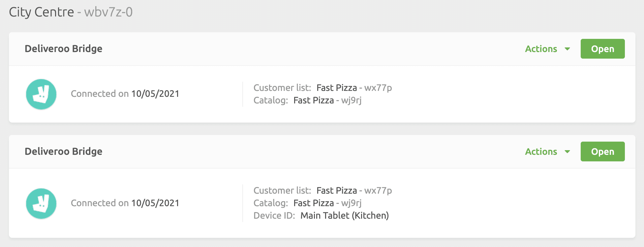The width and height of the screenshot is (644, 247).
Task: Click the Device ID Main Tablet (Kitchen)
Action: click(x=345, y=216)
